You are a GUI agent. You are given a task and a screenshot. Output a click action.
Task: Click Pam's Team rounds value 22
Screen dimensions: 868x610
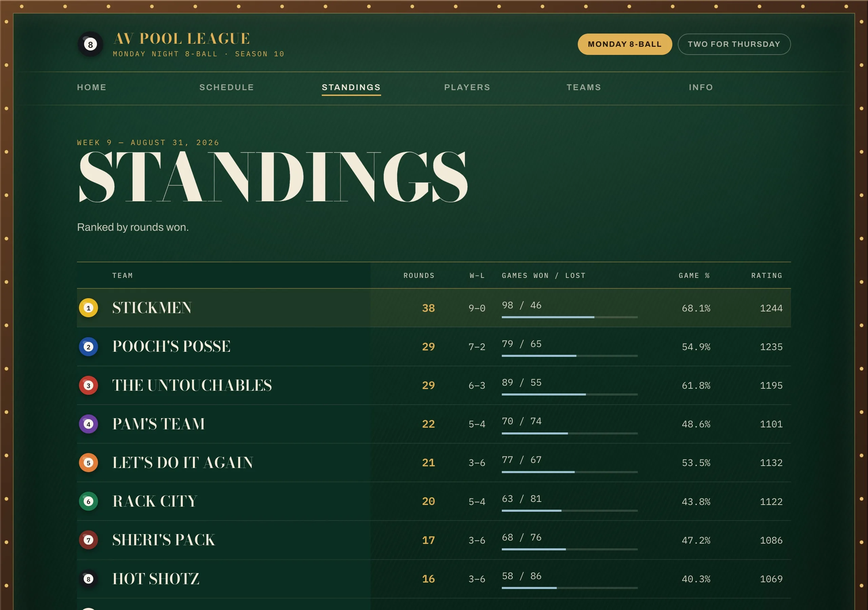click(x=428, y=424)
